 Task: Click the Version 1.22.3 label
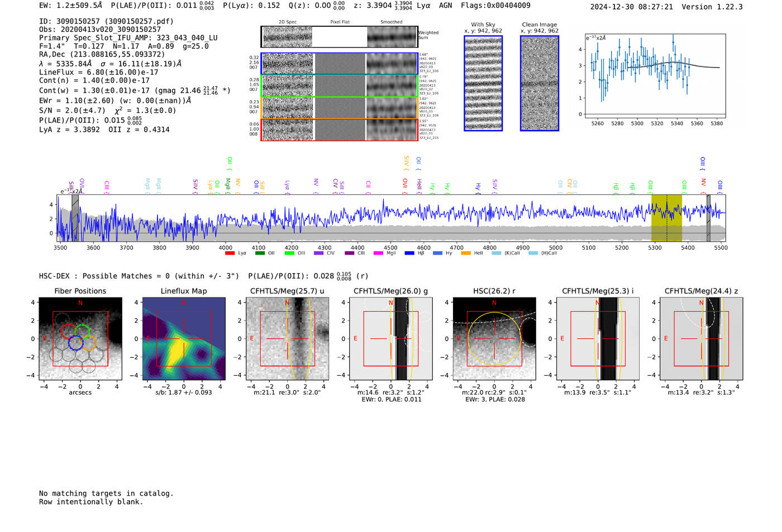[712, 7]
